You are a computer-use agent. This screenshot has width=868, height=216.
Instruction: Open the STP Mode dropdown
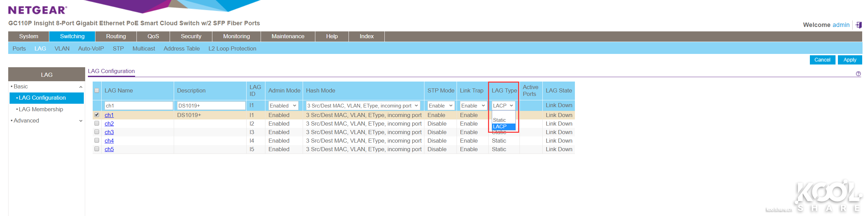click(440, 106)
